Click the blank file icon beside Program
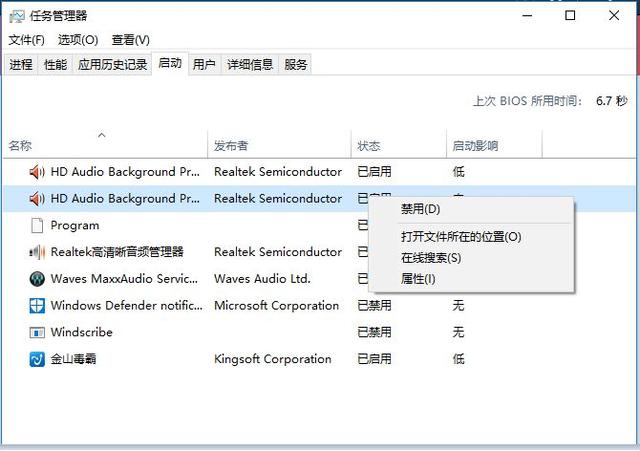 [x=37, y=225]
